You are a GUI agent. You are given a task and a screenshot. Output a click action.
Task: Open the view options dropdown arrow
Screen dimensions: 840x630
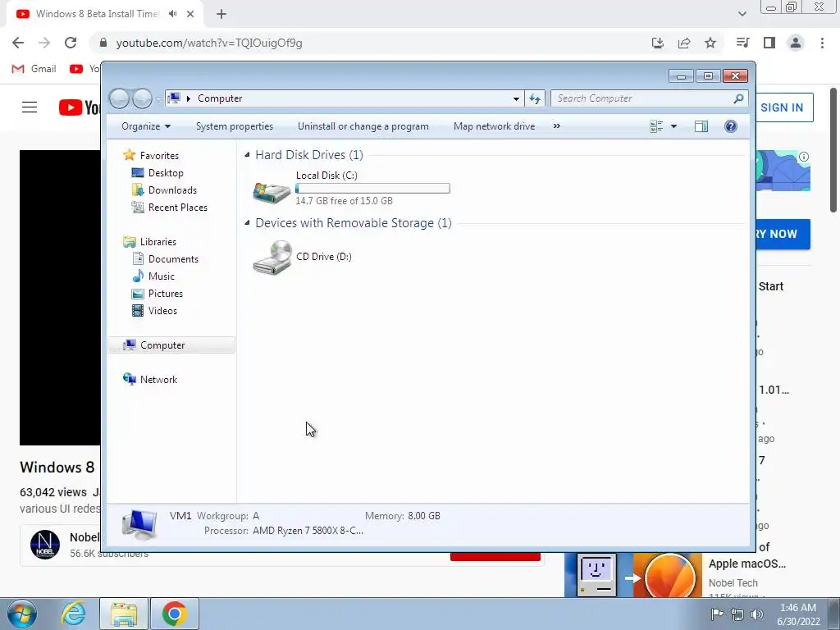pyautogui.click(x=674, y=126)
